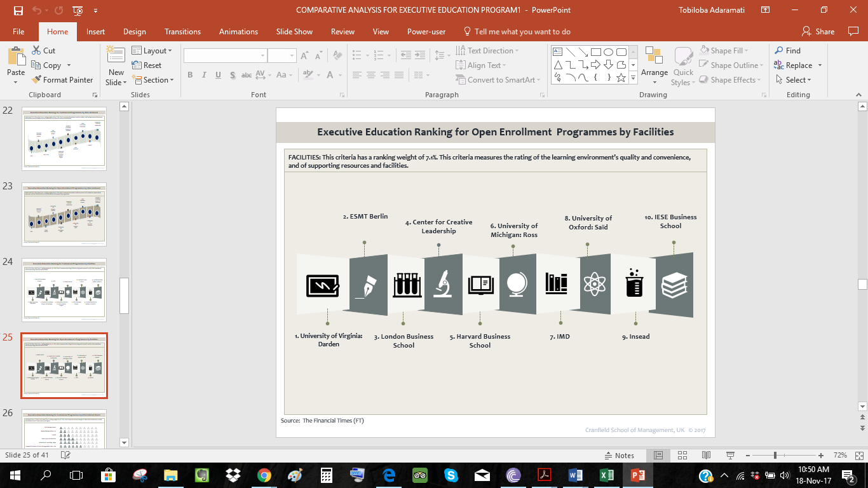Image resolution: width=868 pixels, height=488 pixels.
Task: Align text right
Action: 384,75
